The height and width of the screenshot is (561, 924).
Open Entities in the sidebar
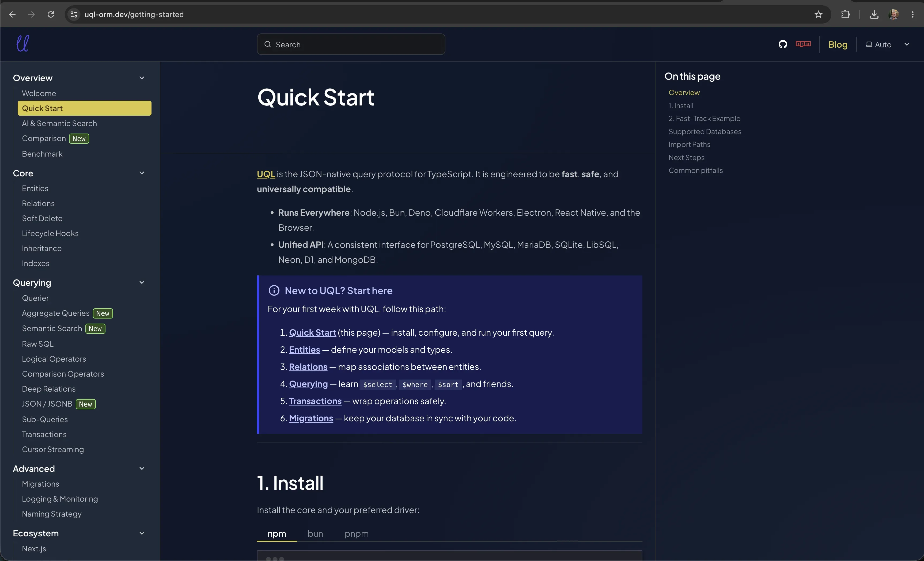35,188
